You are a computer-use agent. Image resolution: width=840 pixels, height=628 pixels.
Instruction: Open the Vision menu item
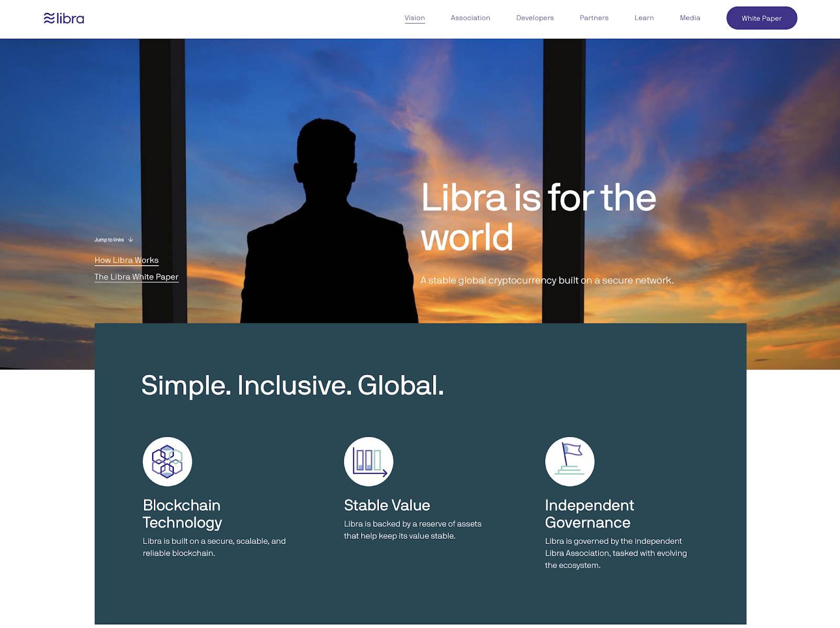pos(415,18)
